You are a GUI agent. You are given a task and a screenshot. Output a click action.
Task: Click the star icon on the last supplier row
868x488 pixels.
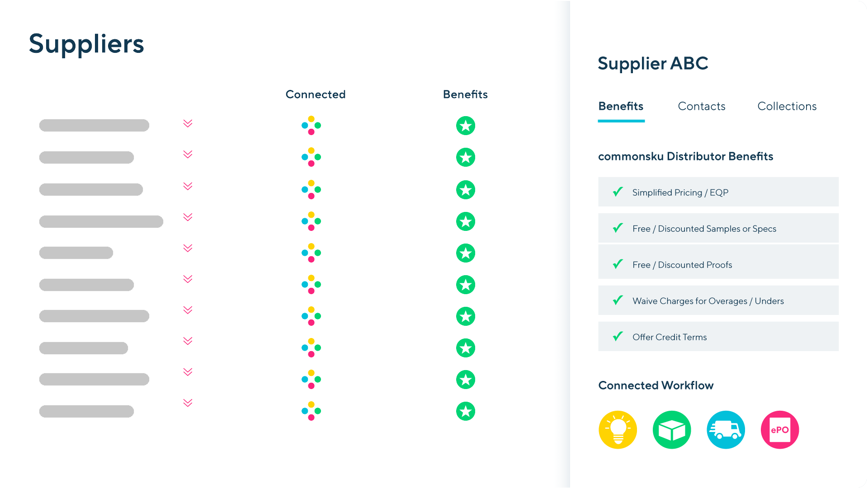[x=466, y=412]
